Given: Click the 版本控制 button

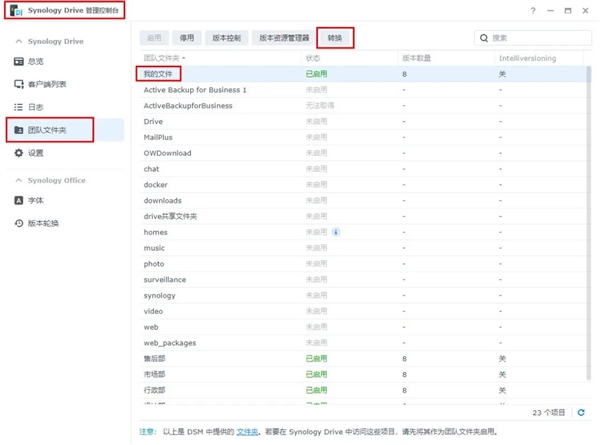Looking at the screenshot, I should pos(227,38).
